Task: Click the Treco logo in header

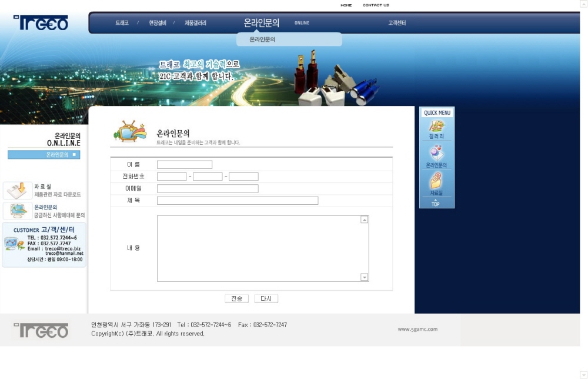Action: pyautogui.click(x=41, y=23)
